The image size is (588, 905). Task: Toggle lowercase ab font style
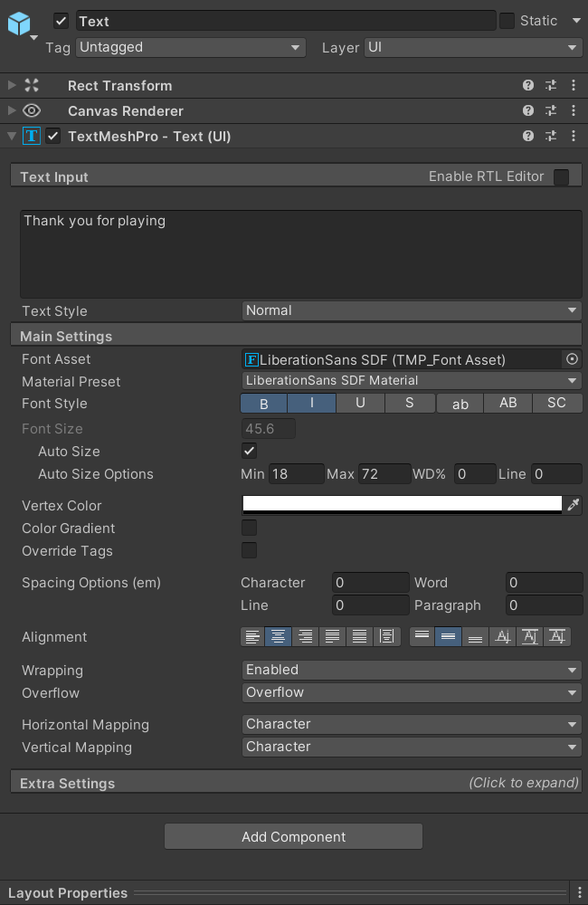coord(460,404)
